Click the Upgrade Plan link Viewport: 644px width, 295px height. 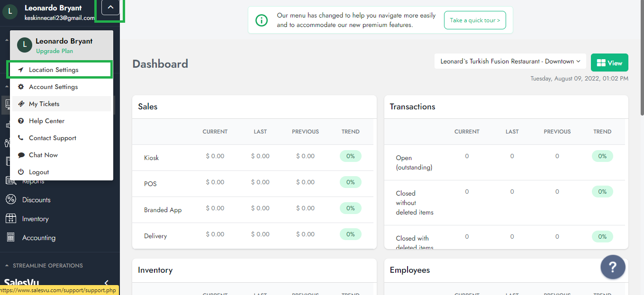[54, 51]
